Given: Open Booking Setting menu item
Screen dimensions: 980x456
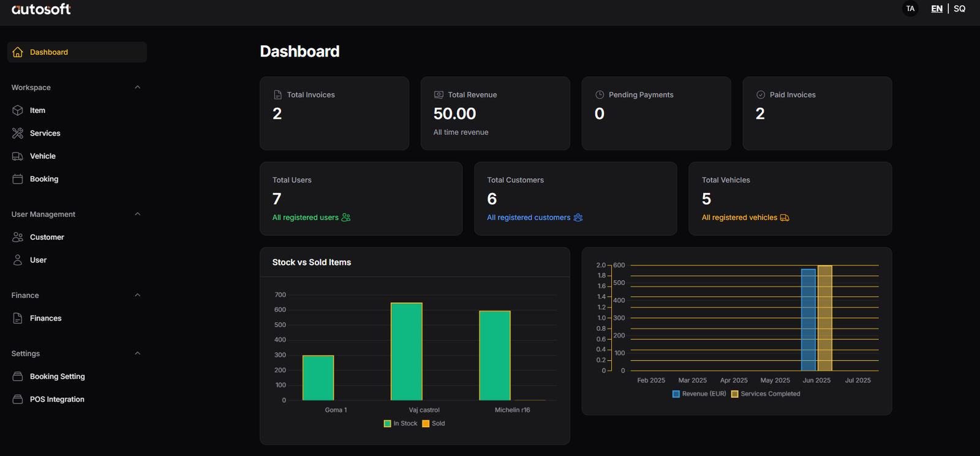Looking at the screenshot, I should click(57, 376).
